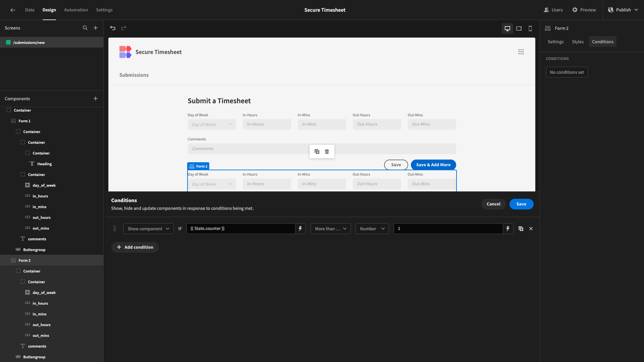Screen dimensions: 644x362
Task: Open the Users panel
Action: coord(553,10)
